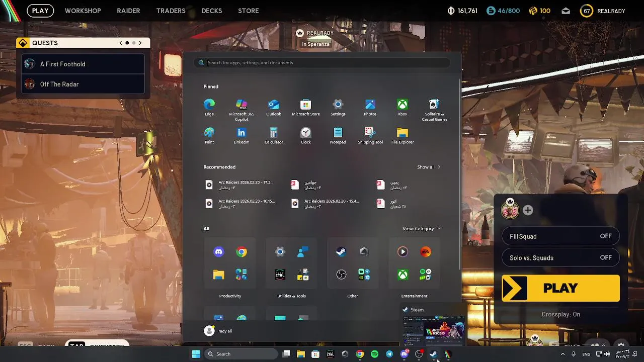Open the RAIDER tab
The width and height of the screenshot is (644, 362).
[x=128, y=11]
